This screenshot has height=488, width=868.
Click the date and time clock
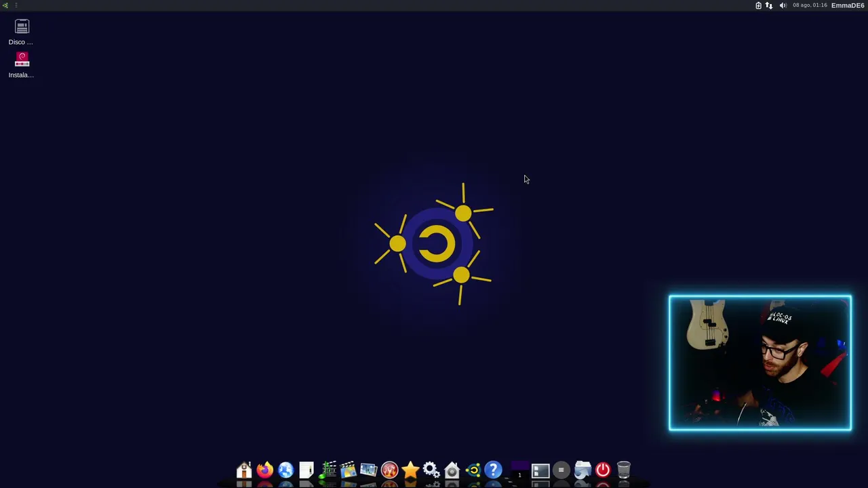810,5
